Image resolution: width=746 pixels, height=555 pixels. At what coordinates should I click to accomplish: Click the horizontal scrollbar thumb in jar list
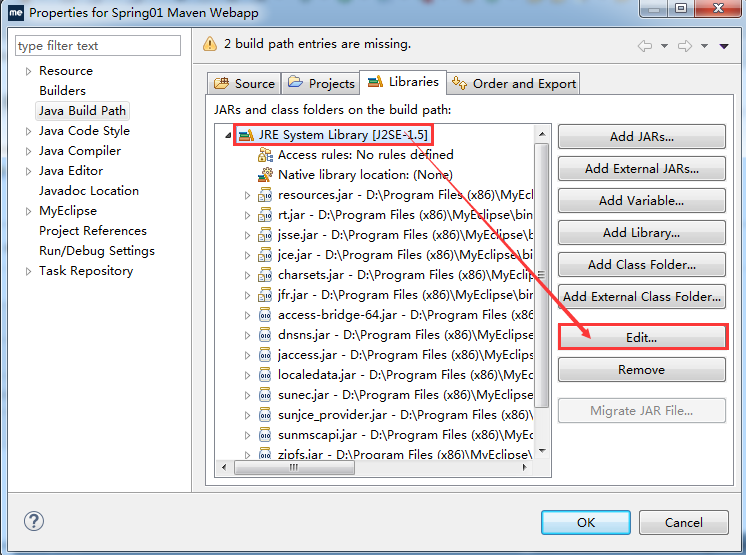294,467
